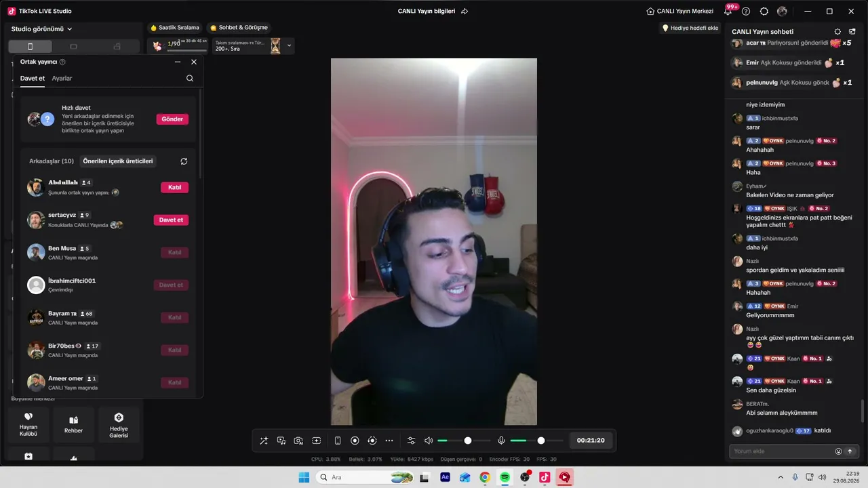
Task: Open notifications bell with 99+ badge
Action: (x=729, y=12)
